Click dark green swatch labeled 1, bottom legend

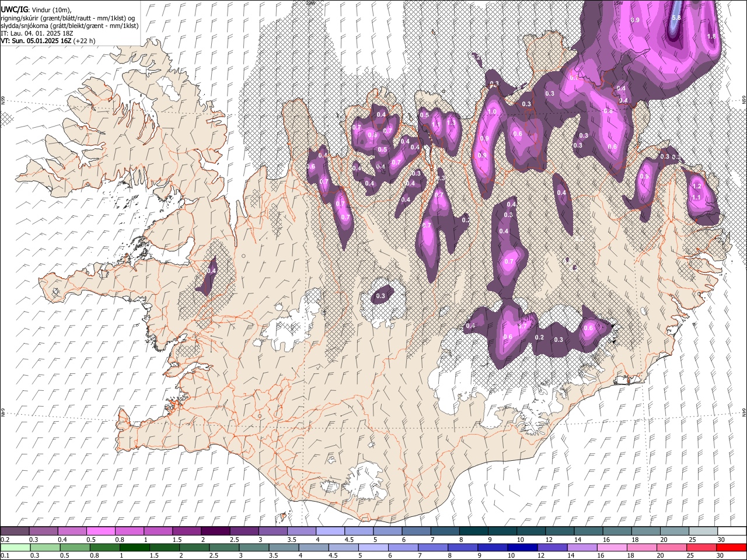pos(134,548)
